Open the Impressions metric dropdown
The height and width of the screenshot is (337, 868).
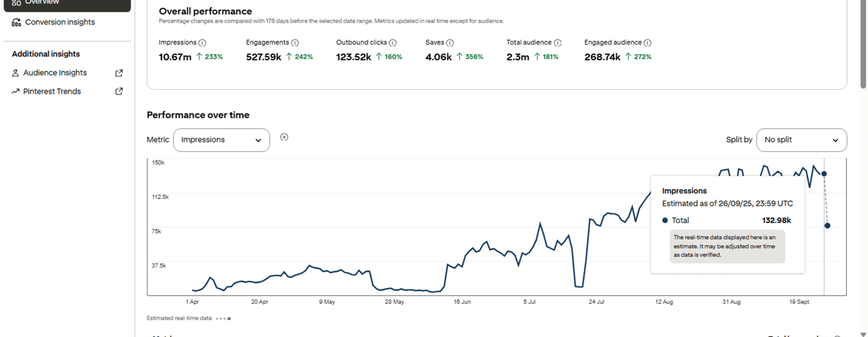coord(221,140)
